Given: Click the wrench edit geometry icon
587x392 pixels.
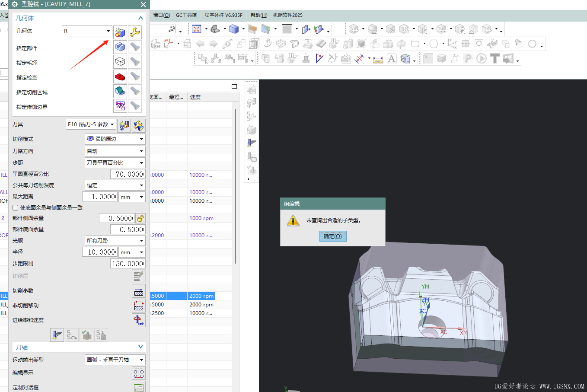Looking at the screenshot, I should [x=135, y=32].
